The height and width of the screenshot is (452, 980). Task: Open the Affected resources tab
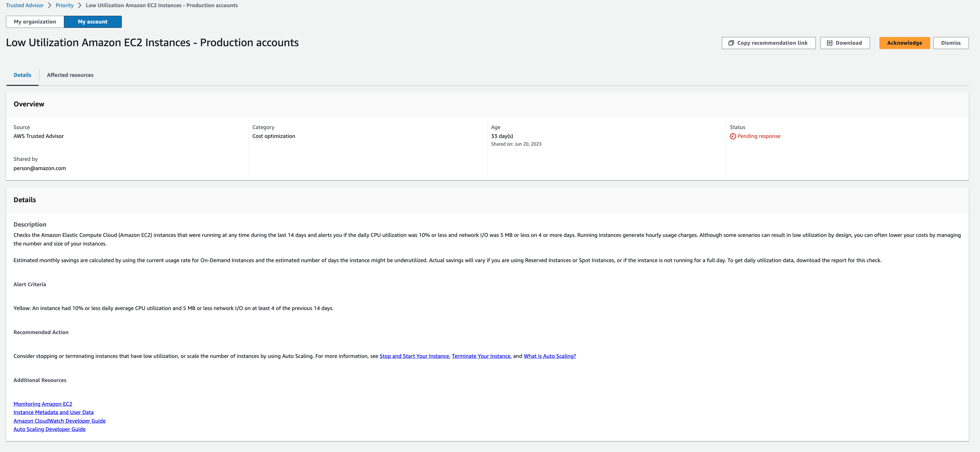coord(70,74)
